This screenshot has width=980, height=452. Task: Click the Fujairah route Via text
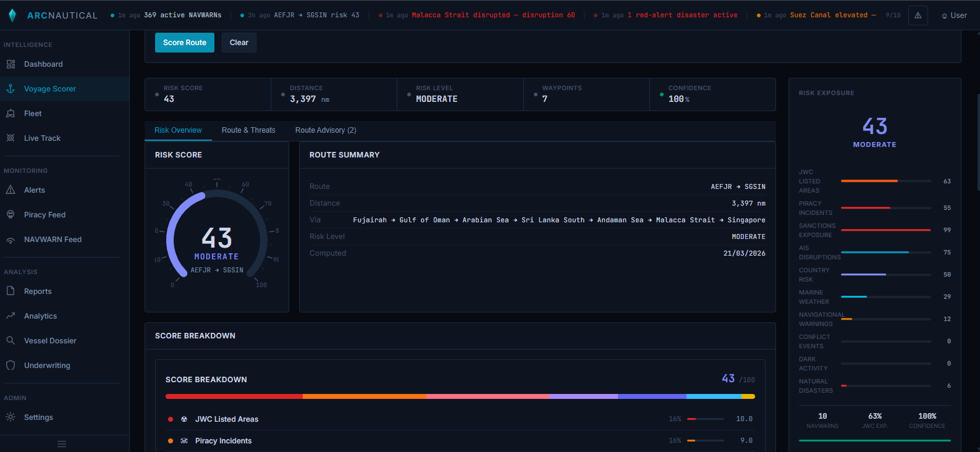coord(559,220)
